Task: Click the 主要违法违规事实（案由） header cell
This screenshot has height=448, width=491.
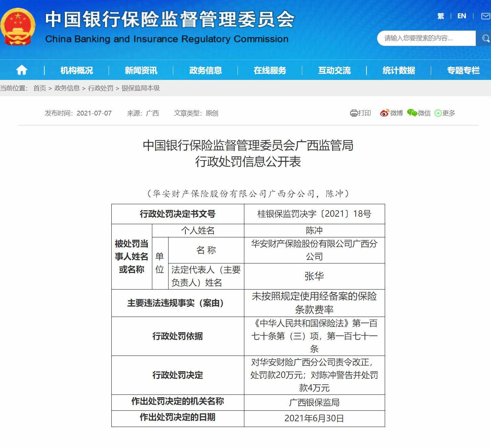Action: (178, 303)
